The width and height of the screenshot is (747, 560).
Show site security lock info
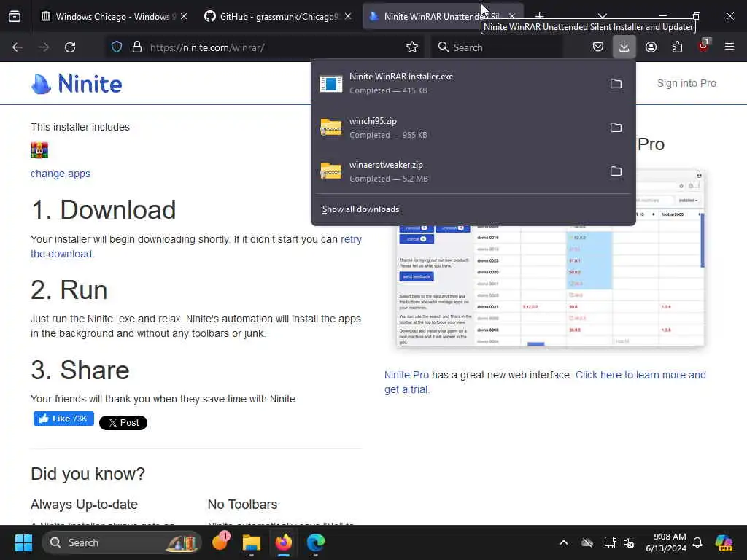tap(137, 47)
